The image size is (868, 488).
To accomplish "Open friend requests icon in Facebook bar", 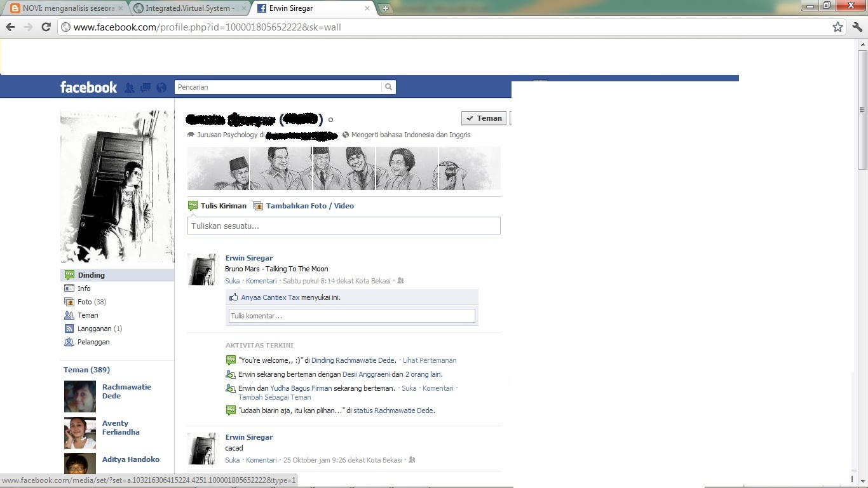I will [130, 88].
